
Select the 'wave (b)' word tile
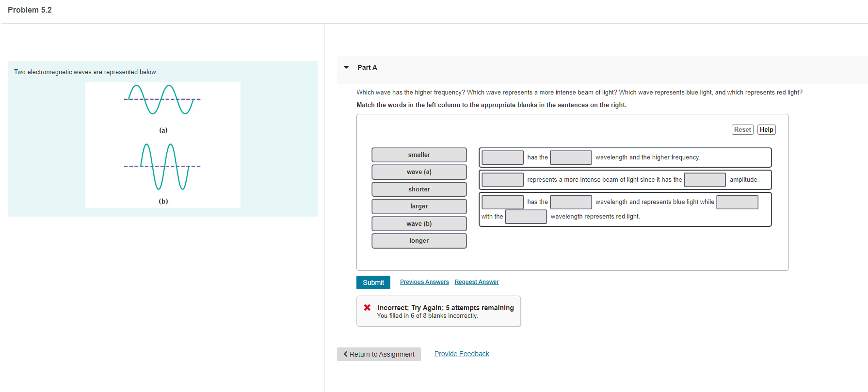pos(419,224)
